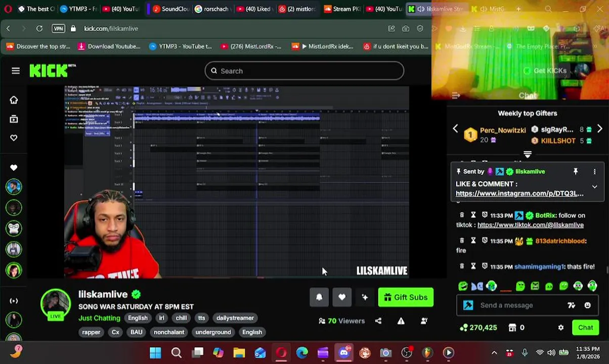Open emoji picker in chat input
The image size is (609, 364).
pyautogui.click(x=587, y=305)
